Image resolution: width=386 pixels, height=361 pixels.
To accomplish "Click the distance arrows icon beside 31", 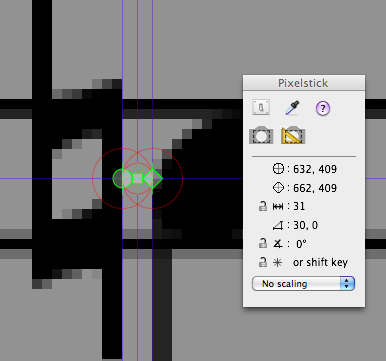I will (x=278, y=207).
